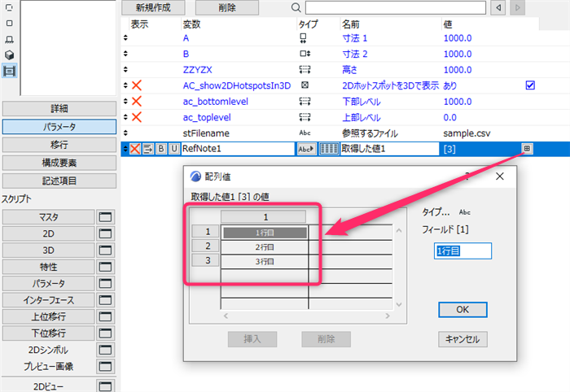The height and width of the screenshot is (392, 570).
Task: Open the Master script window icon
Action: [105, 217]
